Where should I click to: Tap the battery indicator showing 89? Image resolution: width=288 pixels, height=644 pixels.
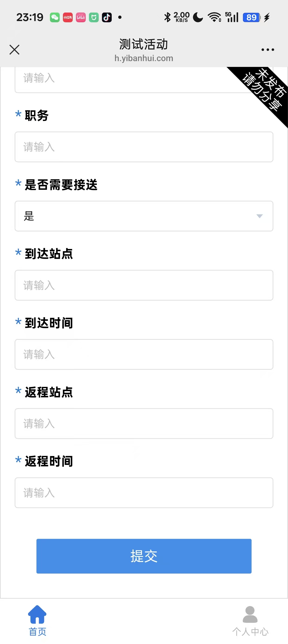tap(252, 17)
